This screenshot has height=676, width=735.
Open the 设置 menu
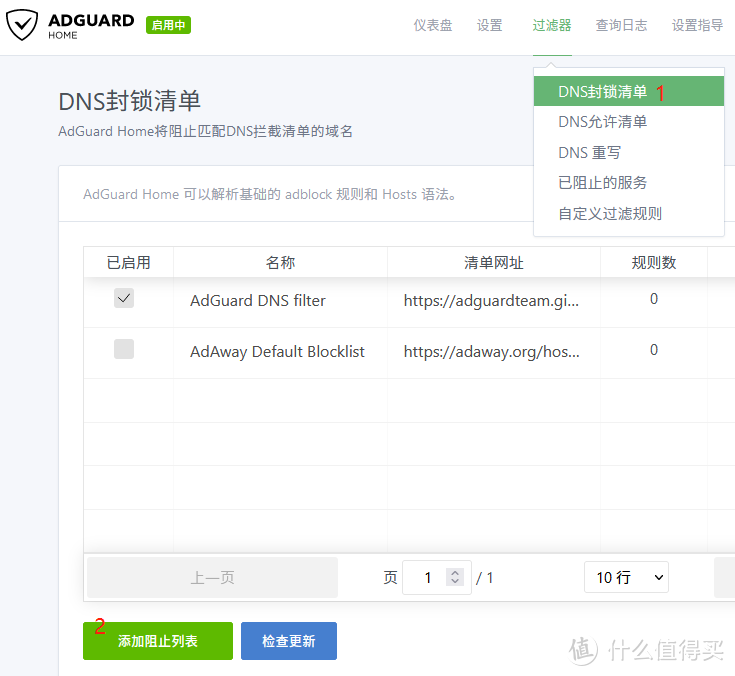pos(489,25)
